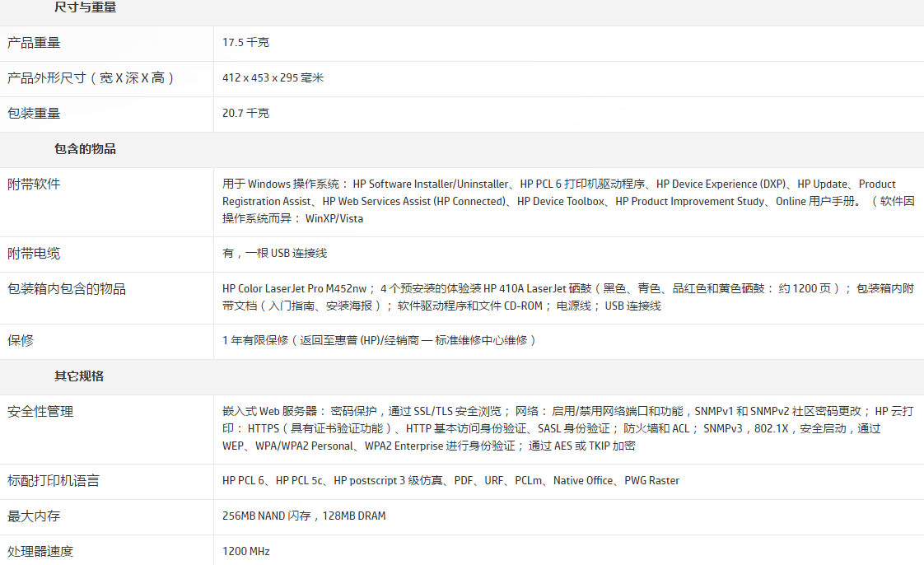The height and width of the screenshot is (565, 924).
Task: Click the 20.7 千克 package weight value
Action: click(245, 113)
